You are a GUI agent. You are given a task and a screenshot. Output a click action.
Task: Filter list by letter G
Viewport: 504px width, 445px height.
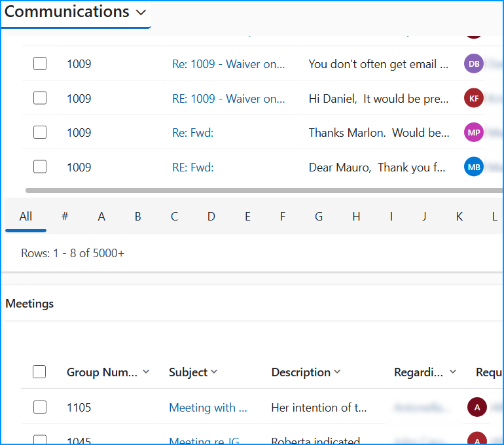319,216
